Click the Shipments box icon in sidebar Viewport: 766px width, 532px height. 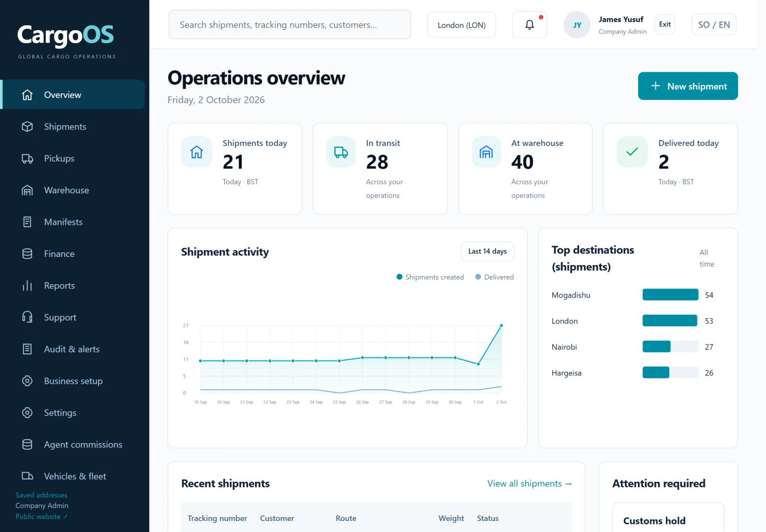click(x=27, y=126)
